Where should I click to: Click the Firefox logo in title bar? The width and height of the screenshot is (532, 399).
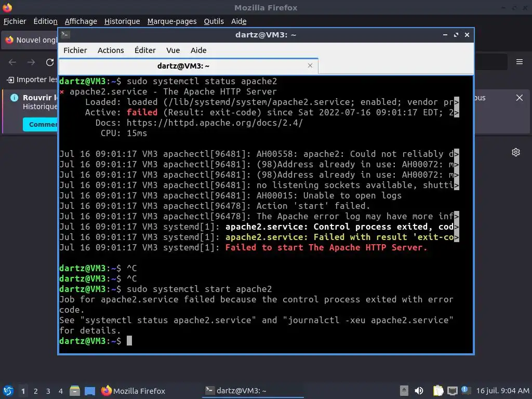7,7
